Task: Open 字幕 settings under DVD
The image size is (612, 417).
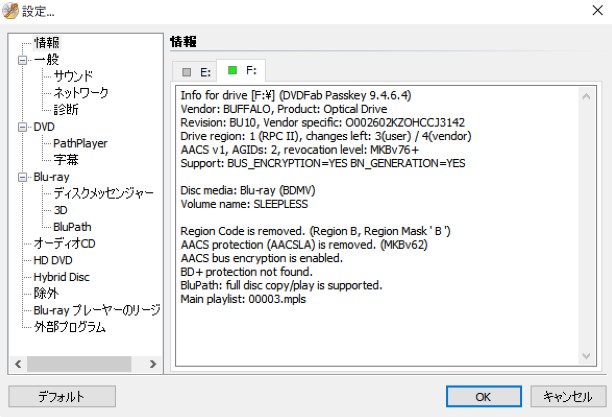Action: (x=66, y=159)
